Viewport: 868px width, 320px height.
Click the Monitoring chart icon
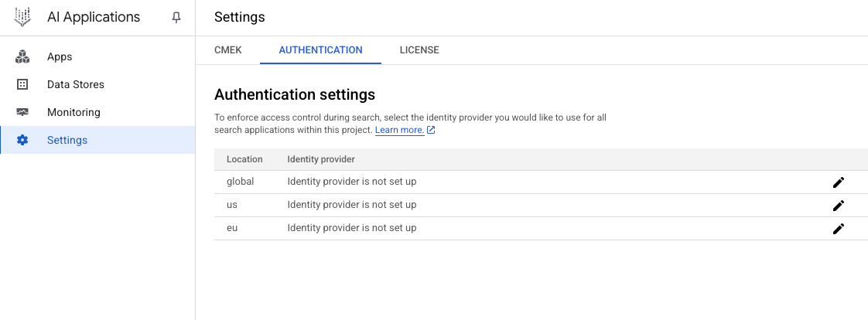(x=22, y=113)
